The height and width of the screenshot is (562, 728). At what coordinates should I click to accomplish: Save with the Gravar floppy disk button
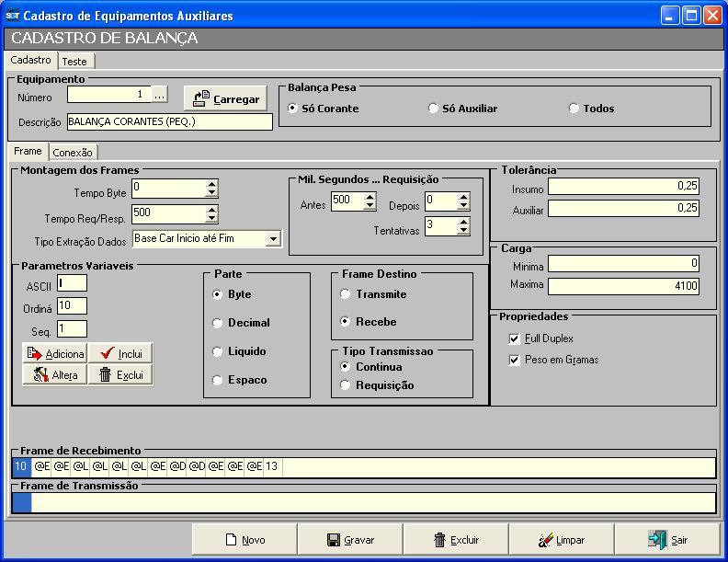350,540
